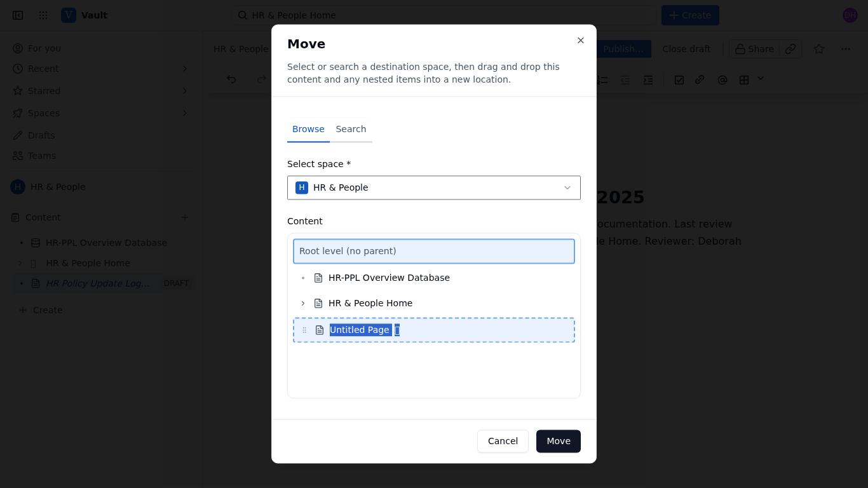Star this page with the star icon

[x=819, y=49]
